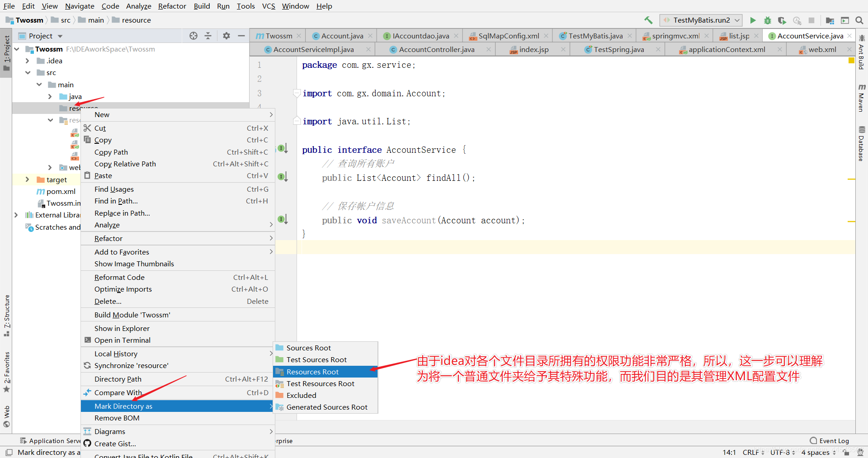Expand the .idea folder node

click(x=28, y=61)
